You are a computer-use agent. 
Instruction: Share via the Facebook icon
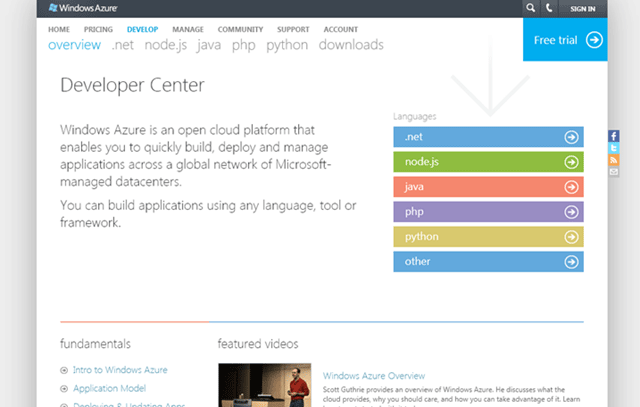point(613,136)
